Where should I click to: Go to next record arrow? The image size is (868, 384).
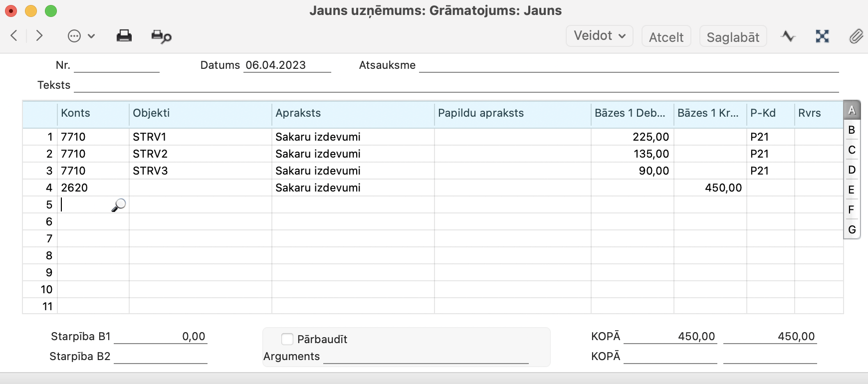39,35
